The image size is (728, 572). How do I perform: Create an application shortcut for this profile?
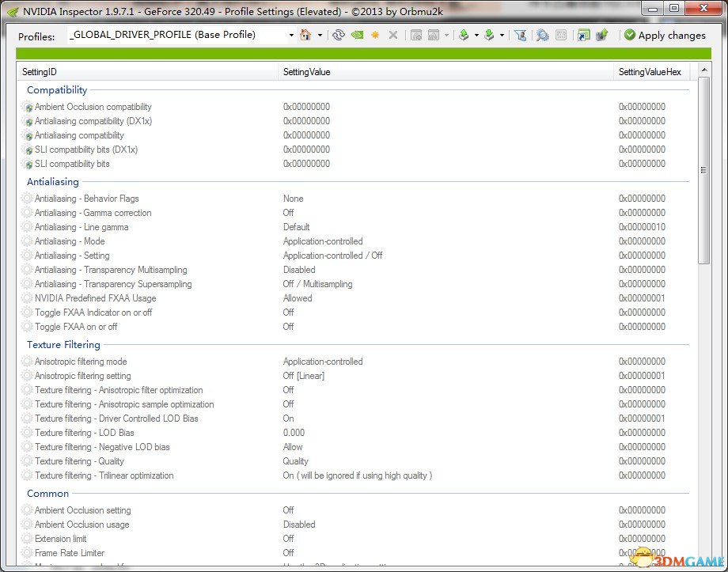[x=584, y=35]
